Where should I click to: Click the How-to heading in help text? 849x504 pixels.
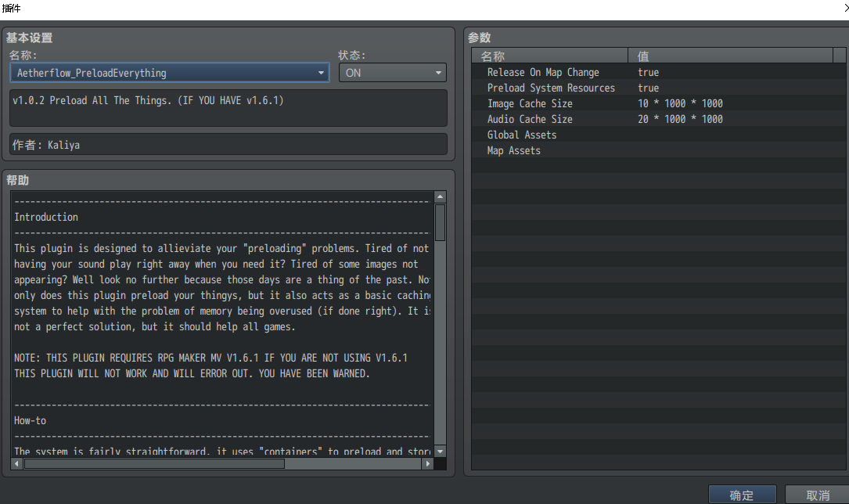(x=31, y=420)
